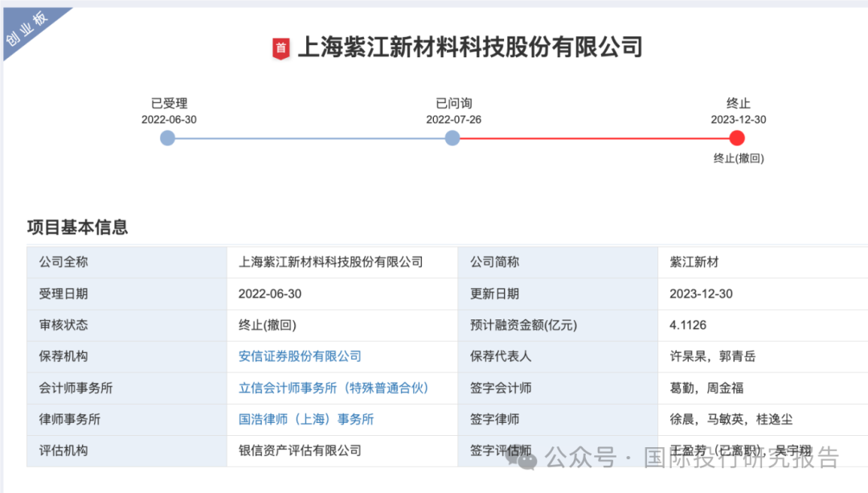
Task: Click the 预计融资金额 value 4.1126
Action: pyautogui.click(x=688, y=325)
